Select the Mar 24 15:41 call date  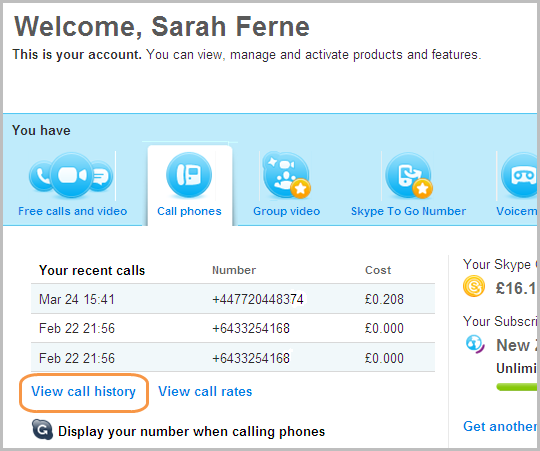click(x=76, y=299)
